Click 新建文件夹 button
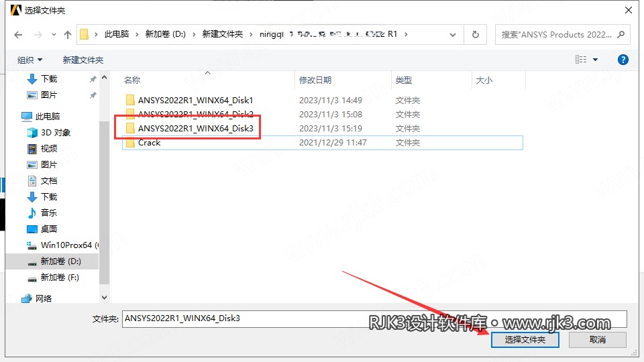This screenshot has width=644, height=362. point(83,60)
